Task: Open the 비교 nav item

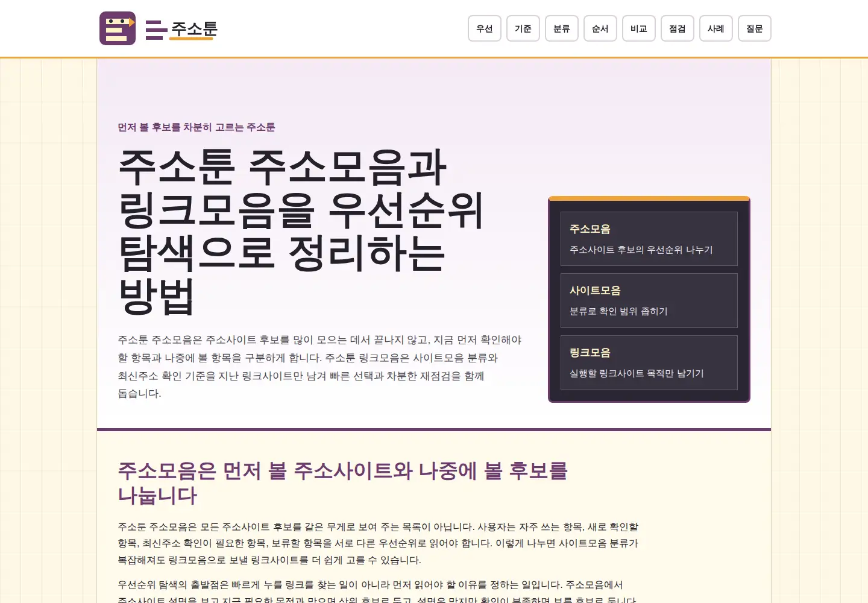Action: click(x=639, y=28)
